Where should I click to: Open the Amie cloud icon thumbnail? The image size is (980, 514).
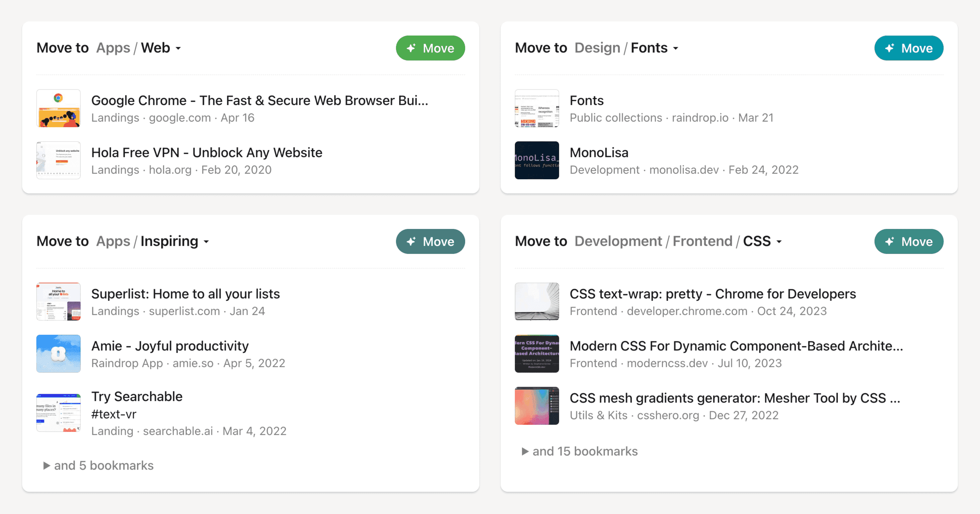58,354
